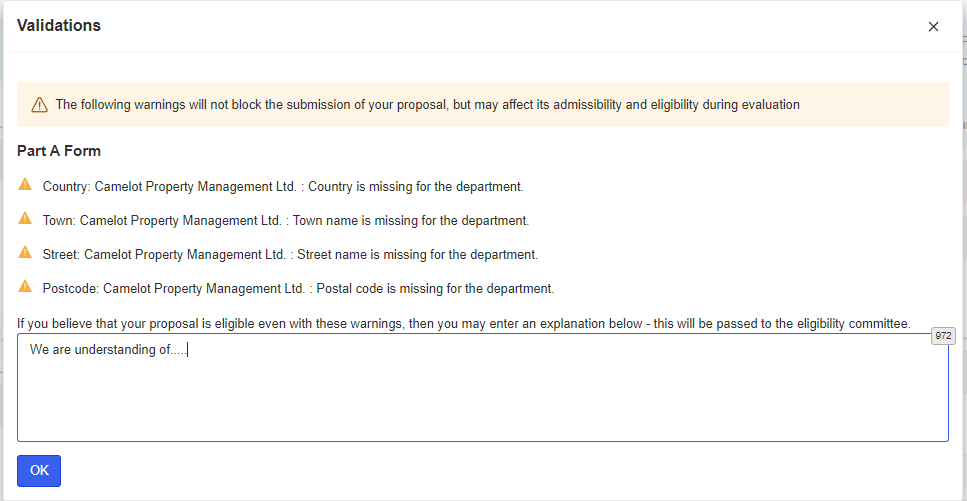Click the banner text about warnings not blocking submission
Image resolution: width=967 pixels, height=501 pixels.
pos(427,105)
